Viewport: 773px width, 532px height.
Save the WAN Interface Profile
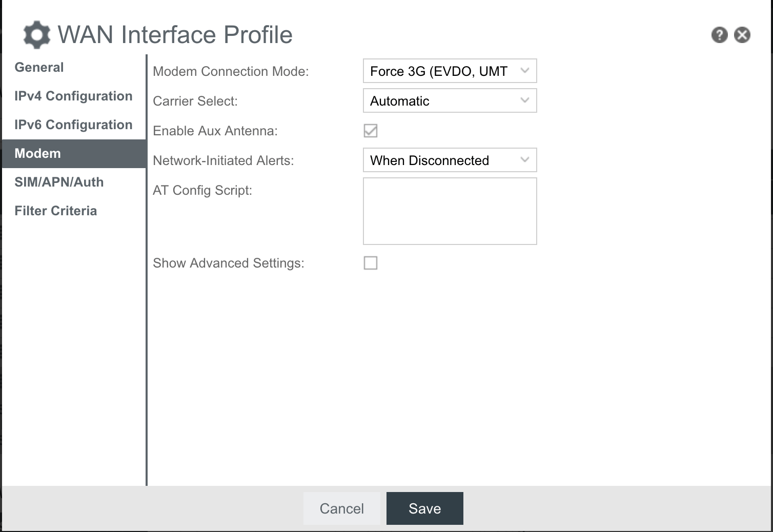coord(424,508)
